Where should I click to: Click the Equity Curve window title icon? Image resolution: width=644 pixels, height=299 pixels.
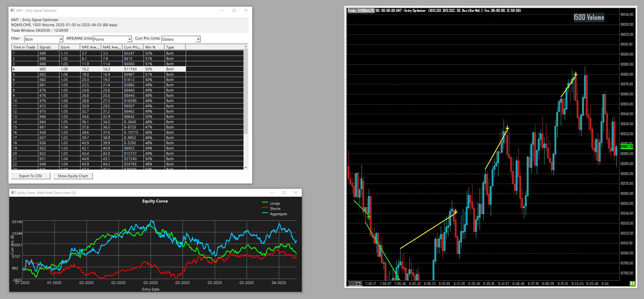[13, 193]
